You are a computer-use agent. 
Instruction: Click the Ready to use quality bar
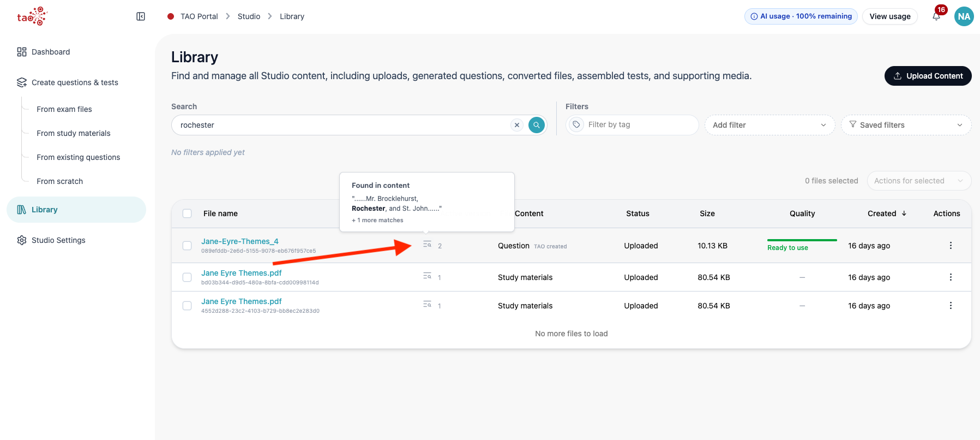[x=802, y=240]
